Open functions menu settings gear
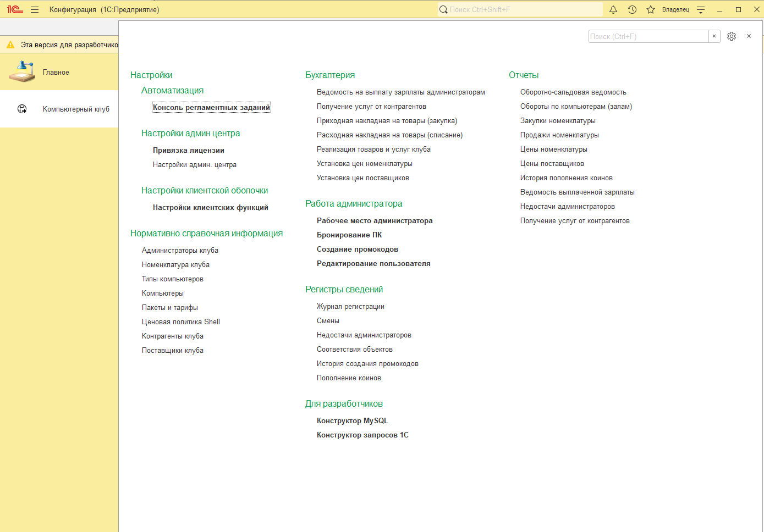The height and width of the screenshot is (532, 764). tap(732, 36)
